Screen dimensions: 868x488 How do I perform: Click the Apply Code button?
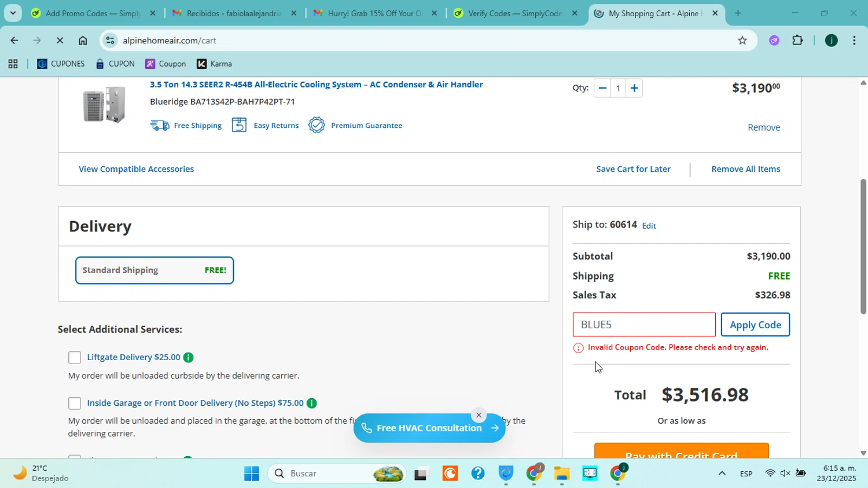756,325
